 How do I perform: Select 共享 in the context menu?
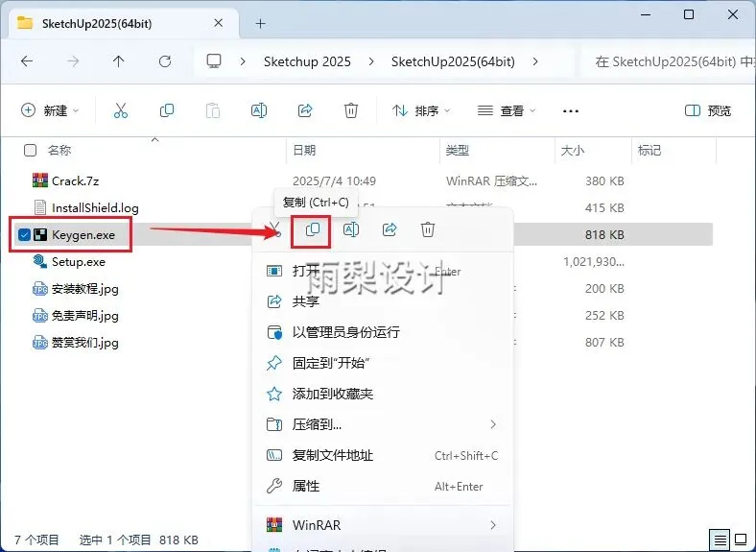383,301
